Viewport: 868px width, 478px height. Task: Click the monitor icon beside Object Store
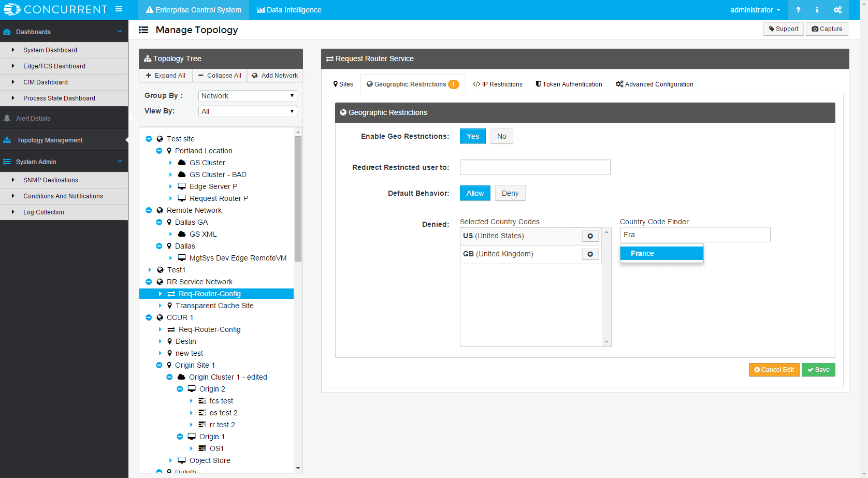click(182, 460)
